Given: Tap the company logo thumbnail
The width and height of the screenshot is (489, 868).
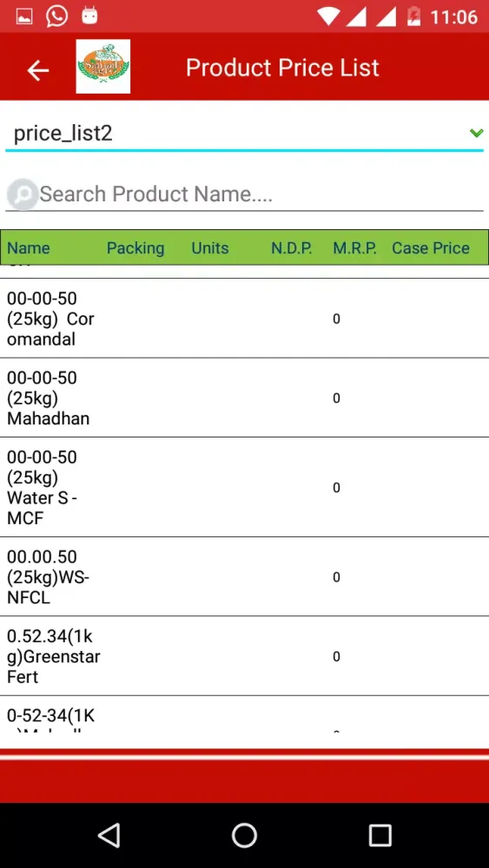Looking at the screenshot, I should (x=103, y=67).
